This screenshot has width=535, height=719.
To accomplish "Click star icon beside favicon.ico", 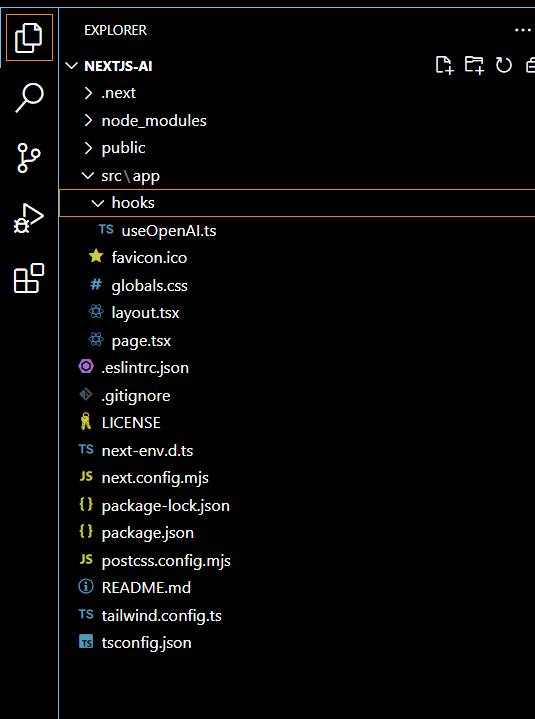I will point(96,256).
